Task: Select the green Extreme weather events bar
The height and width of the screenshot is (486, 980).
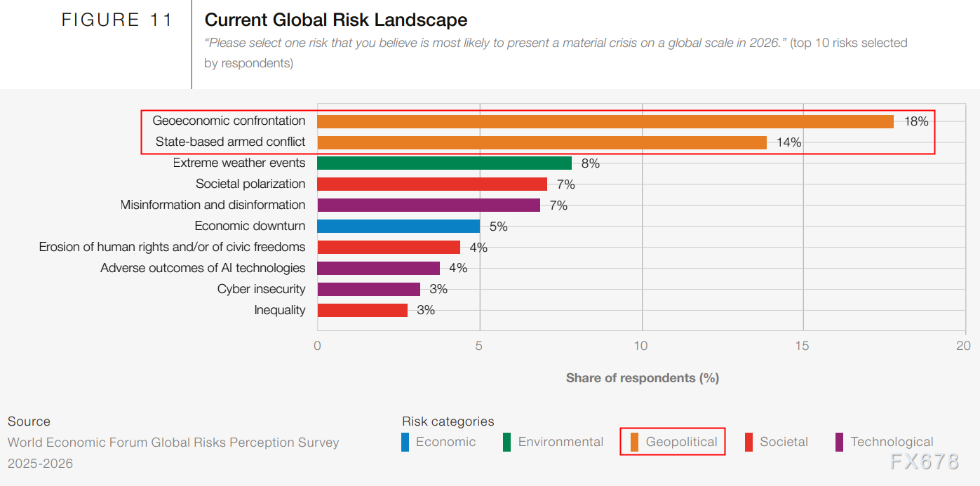Action: [x=444, y=163]
